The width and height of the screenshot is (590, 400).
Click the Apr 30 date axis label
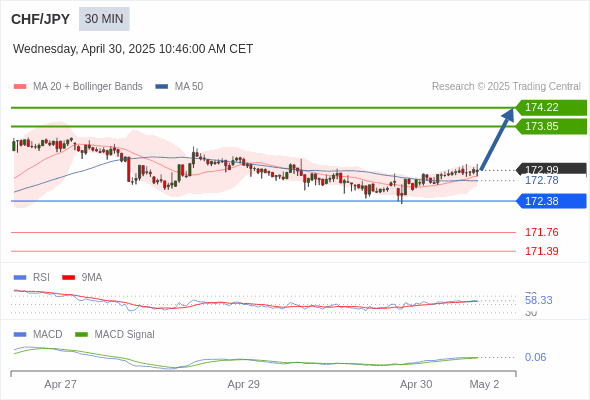point(416,384)
